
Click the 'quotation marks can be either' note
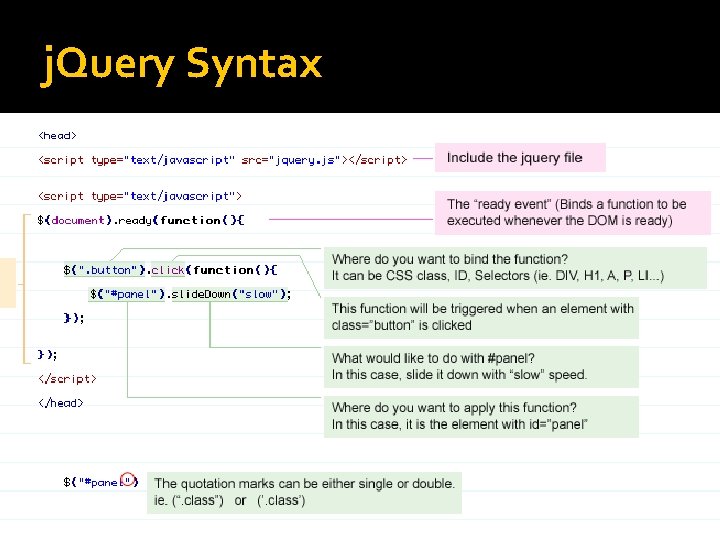[304, 492]
